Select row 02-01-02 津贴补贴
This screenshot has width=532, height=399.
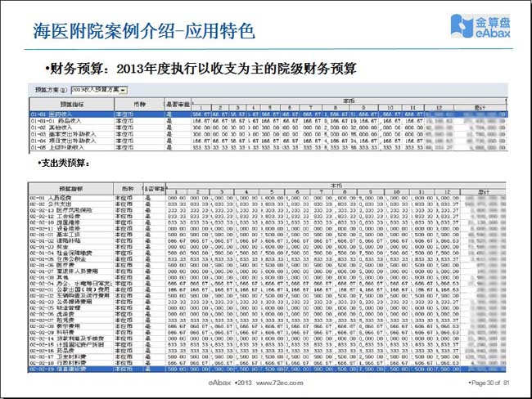pyautogui.click(x=267, y=240)
